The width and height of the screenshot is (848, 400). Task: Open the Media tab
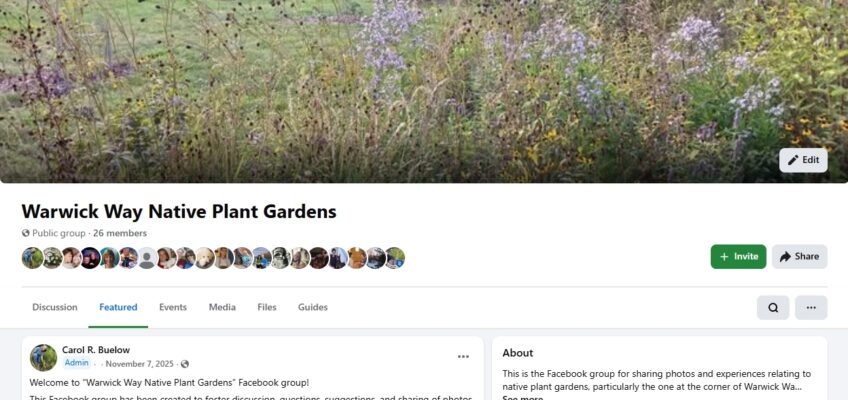click(222, 308)
